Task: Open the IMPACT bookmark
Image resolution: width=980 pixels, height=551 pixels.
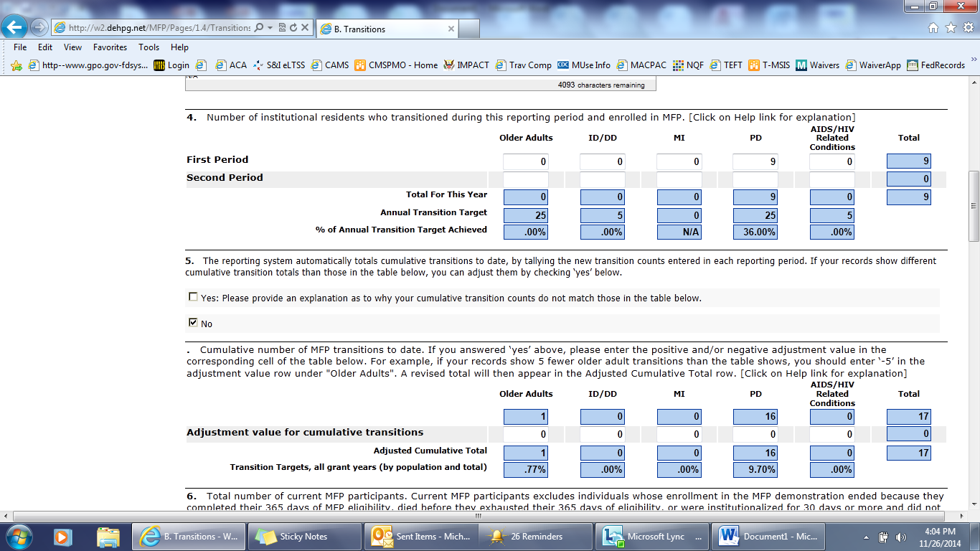Action: point(466,65)
